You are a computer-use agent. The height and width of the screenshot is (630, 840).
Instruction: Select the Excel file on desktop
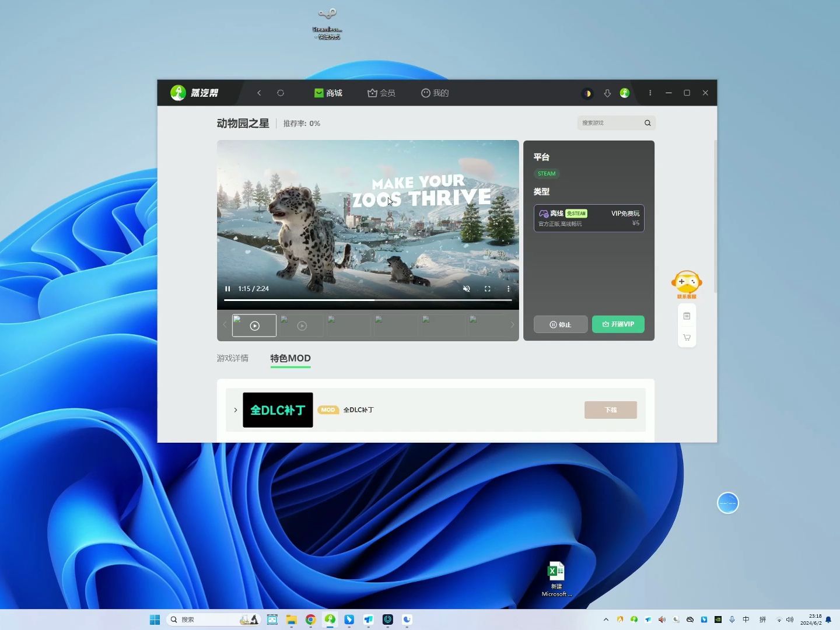click(x=556, y=579)
